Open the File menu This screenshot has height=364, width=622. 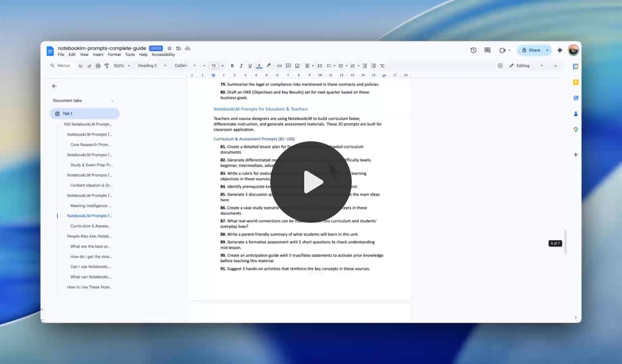pos(61,55)
